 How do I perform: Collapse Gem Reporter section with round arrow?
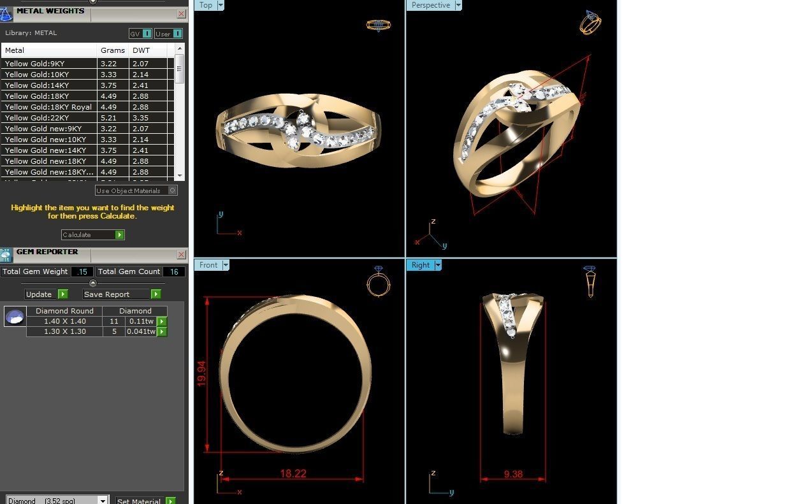point(93,283)
